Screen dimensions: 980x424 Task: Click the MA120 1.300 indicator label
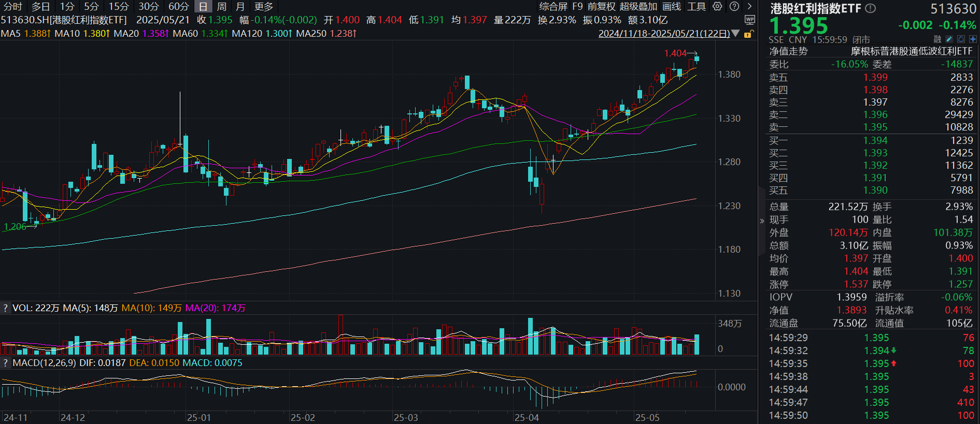pos(262,34)
